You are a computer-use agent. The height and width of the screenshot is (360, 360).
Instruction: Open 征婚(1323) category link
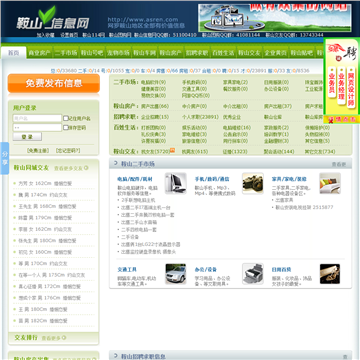(235, 151)
